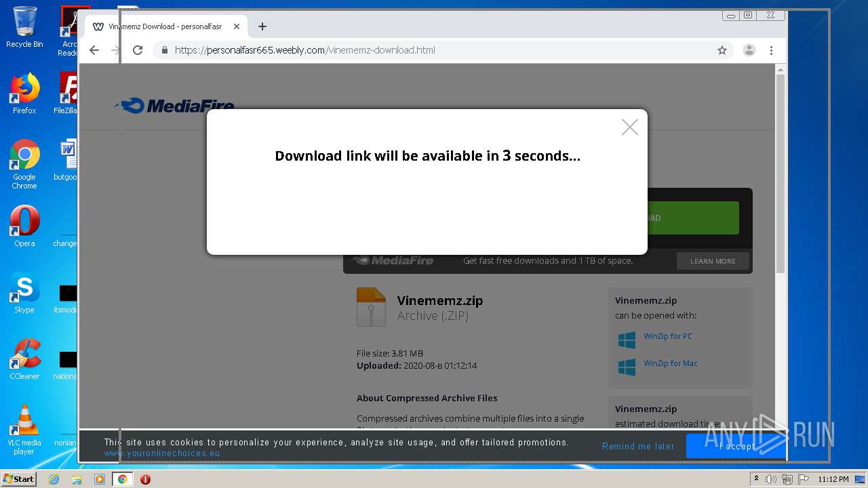The image size is (868, 488).
Task: Click 'Remind me later' in cookie banner
Action: 638,446
